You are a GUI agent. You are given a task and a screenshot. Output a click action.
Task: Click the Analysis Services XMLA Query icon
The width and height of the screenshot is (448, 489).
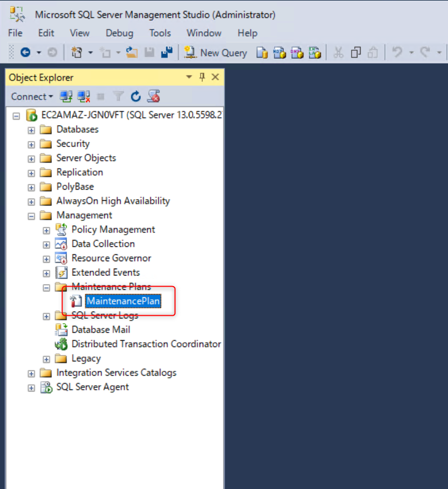point(315,52)
